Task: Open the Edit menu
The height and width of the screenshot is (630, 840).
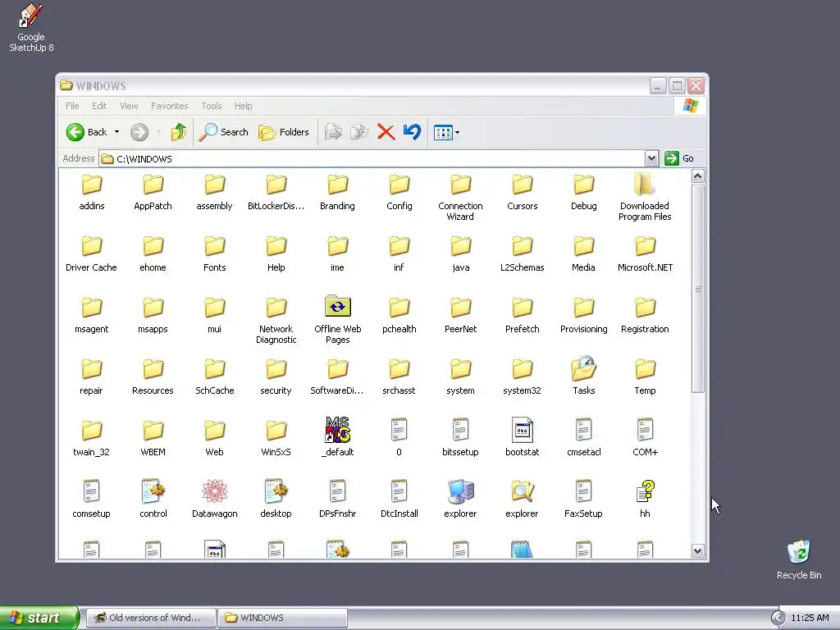Action: coord(99,106)
